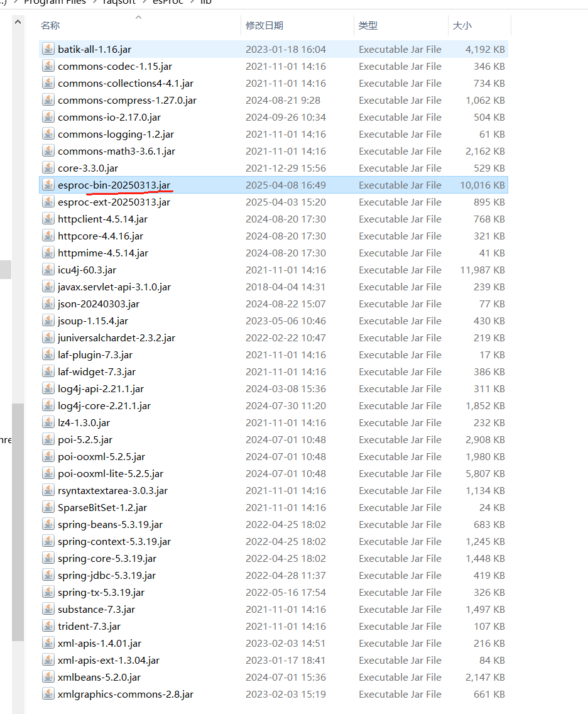Click the icon next to commons-io-2.17.0.jar
Image resolution: width=588 pixels, height=714 pixels.
coord(48,116)
